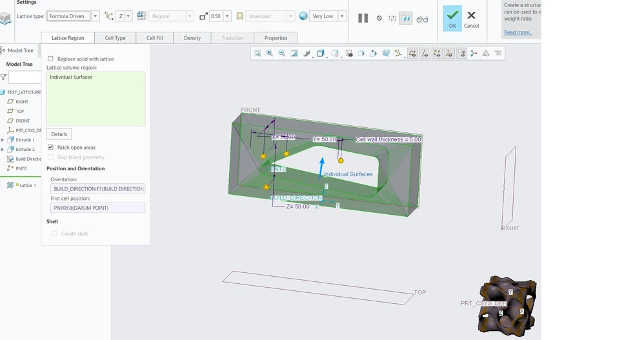Select Build Direction tree item
This screenshot has height=340, width=644.
click(x=28, y=159)
